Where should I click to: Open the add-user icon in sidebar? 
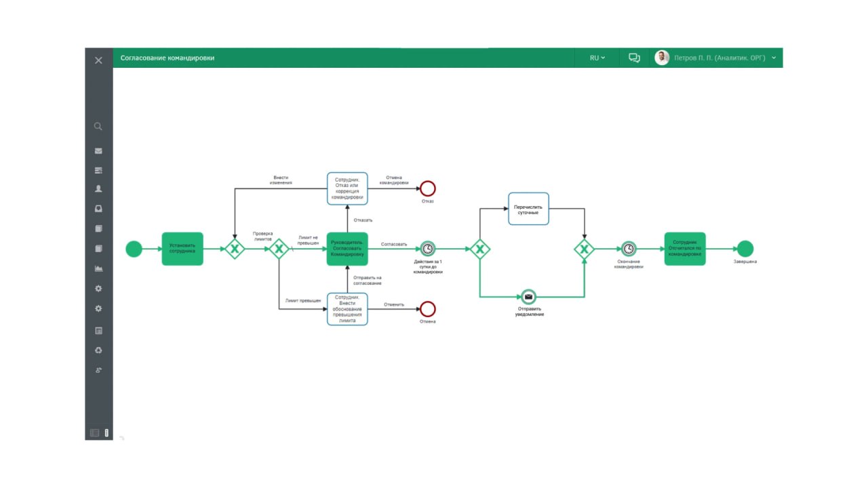(98, 370)
